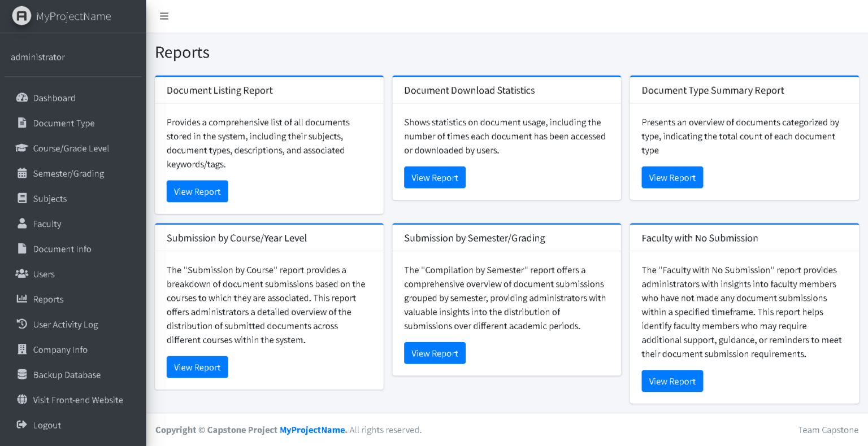Image resolution: width=868 pixels, height=446 pixels.
Task: Click the Course/Grade Level graduation cap icon
Action: pyautogui.click(x=22, y=148)
